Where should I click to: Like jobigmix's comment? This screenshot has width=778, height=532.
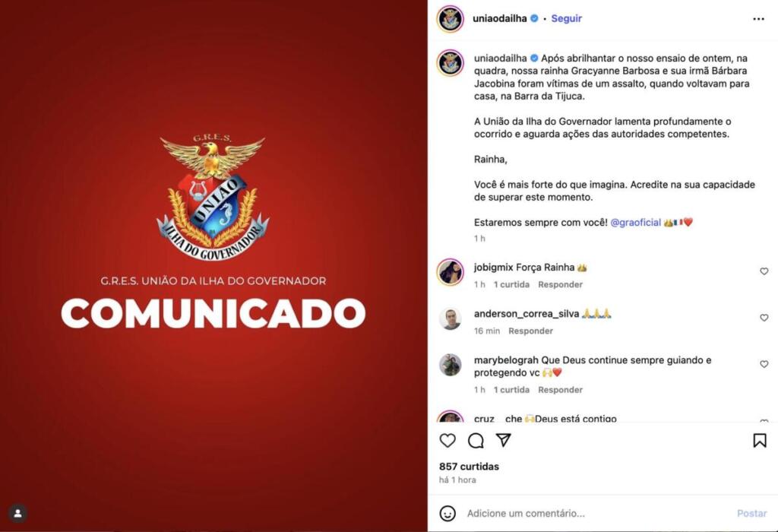point(764,271)
